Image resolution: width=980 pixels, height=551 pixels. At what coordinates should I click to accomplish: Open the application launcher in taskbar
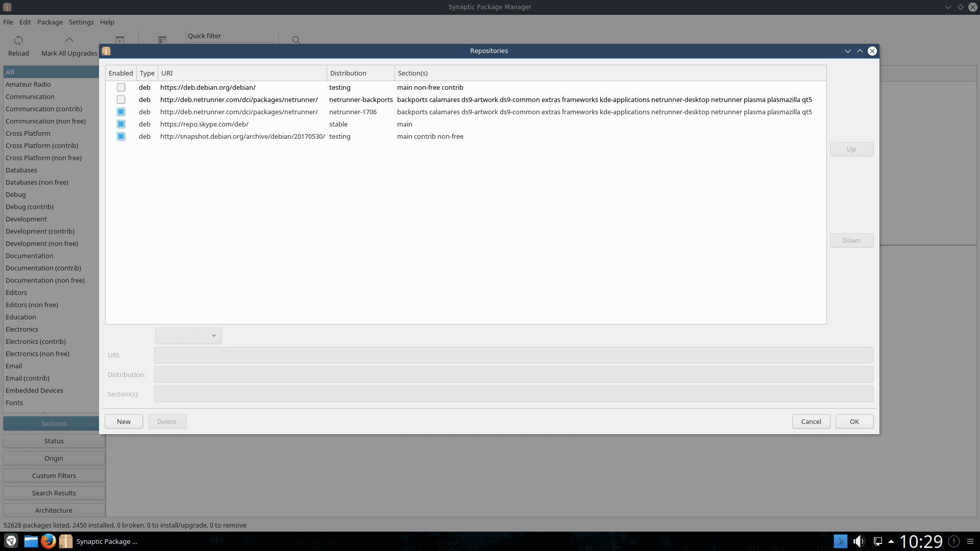point(11,541)
